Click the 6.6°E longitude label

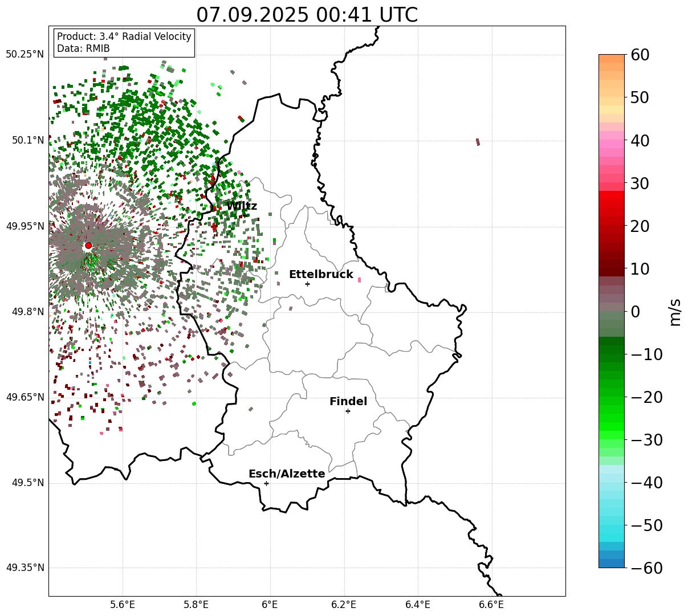(491, 606)
